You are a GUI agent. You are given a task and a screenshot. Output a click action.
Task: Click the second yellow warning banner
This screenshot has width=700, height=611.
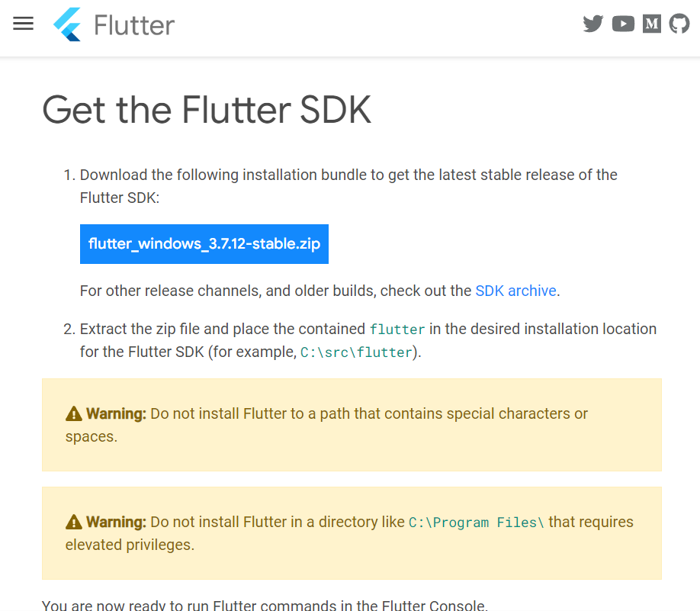tap(351, 532)
